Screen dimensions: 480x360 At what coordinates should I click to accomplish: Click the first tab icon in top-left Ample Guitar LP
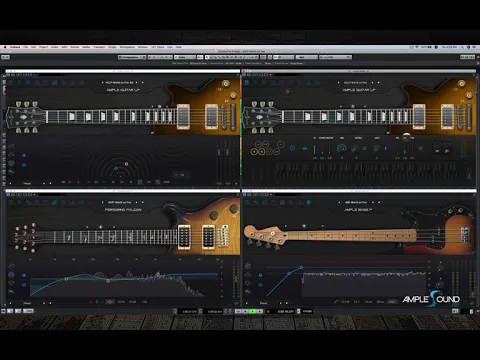(x=11, y=82)
